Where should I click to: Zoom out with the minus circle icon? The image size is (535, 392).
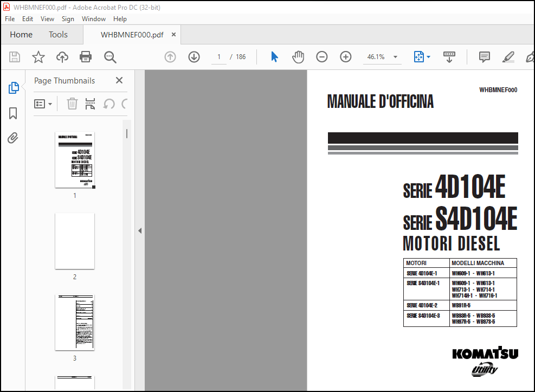[321, 57]
